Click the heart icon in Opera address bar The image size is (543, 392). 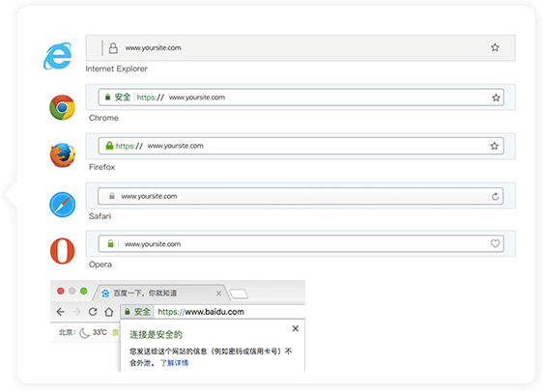tap(496, 243)
